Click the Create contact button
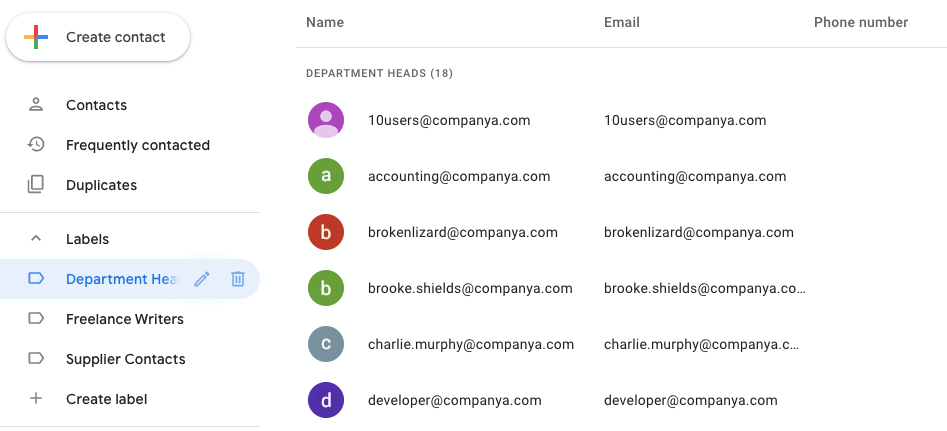This screenshot has height=431, width=947. [x=98, y=37]
